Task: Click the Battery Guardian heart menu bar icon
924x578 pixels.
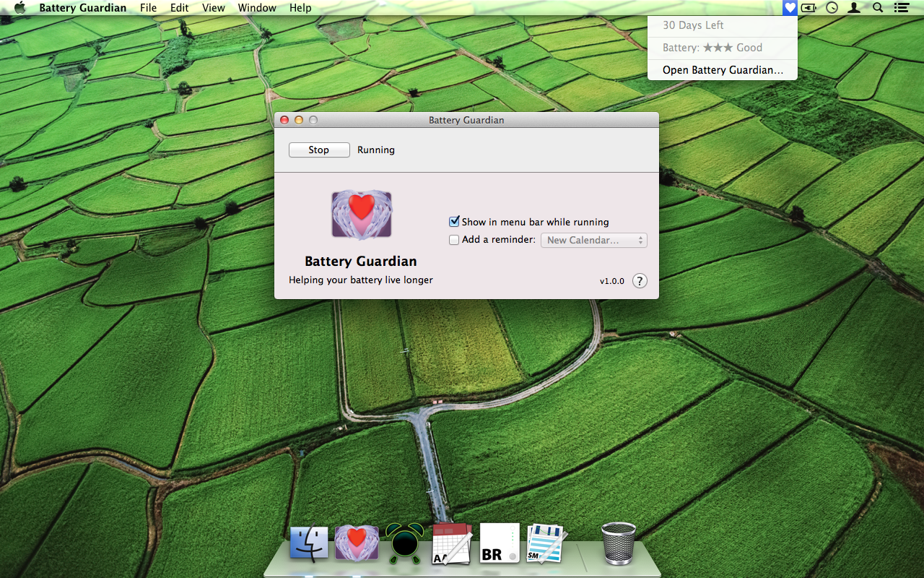Action: pos(790,8)
